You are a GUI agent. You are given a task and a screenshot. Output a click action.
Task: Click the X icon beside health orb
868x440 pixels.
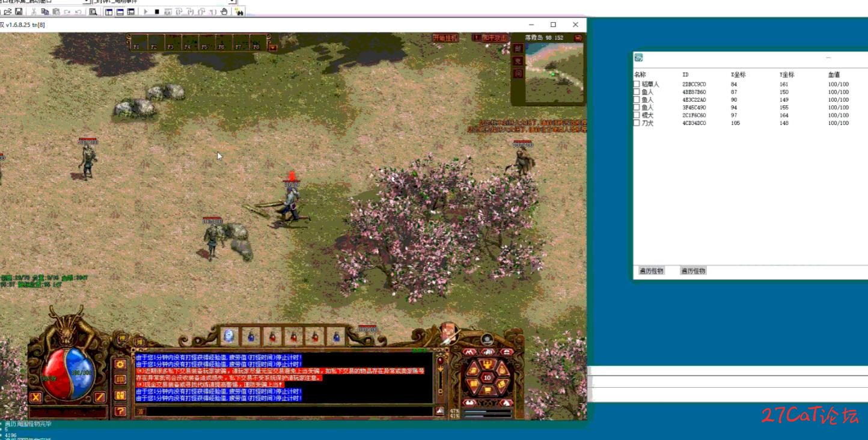coord(36,397)
